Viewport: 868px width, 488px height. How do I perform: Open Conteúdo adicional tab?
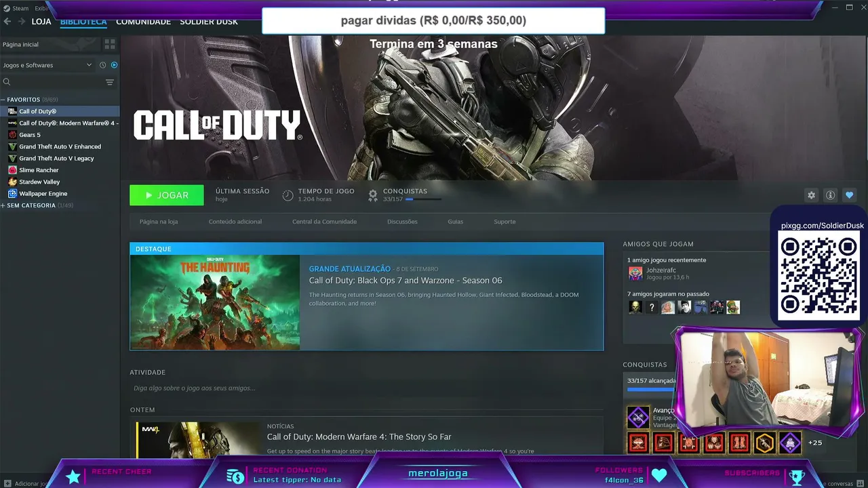235,222
